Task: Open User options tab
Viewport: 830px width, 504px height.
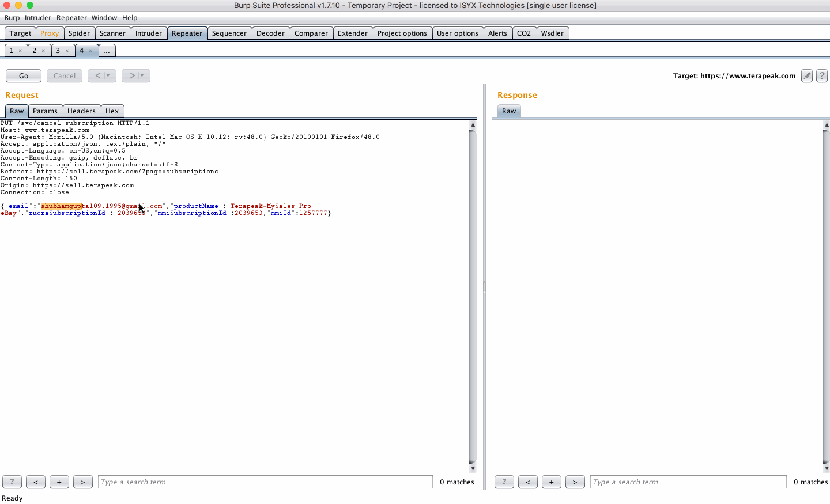Action: (x=458, y=33)
